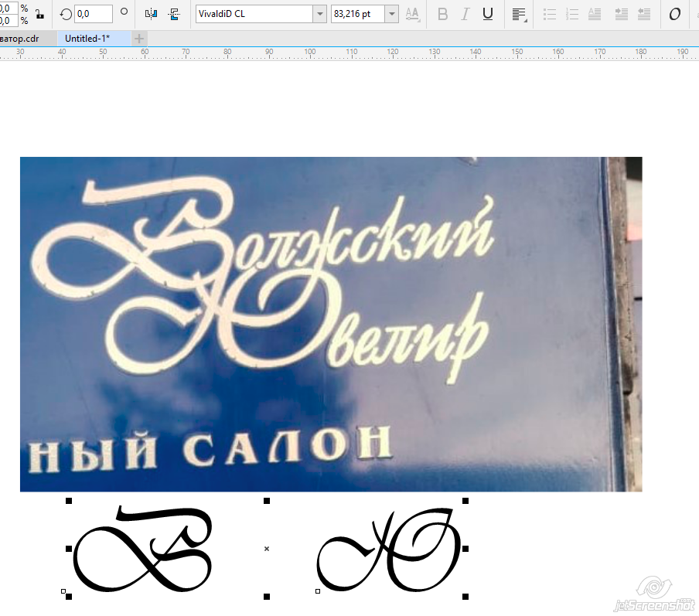The image size is (699, 616).
Task: Open the horizontal text alignment flyout
Action: (519, 14)
